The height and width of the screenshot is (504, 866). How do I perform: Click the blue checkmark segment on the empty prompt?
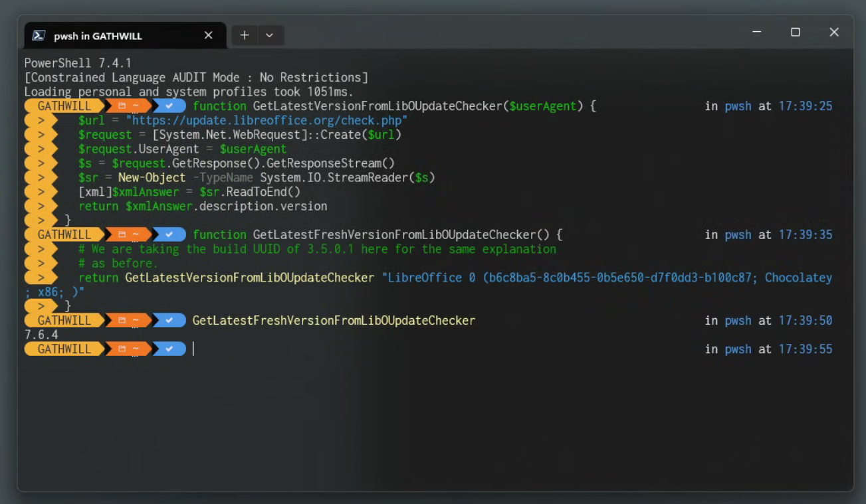169,349
